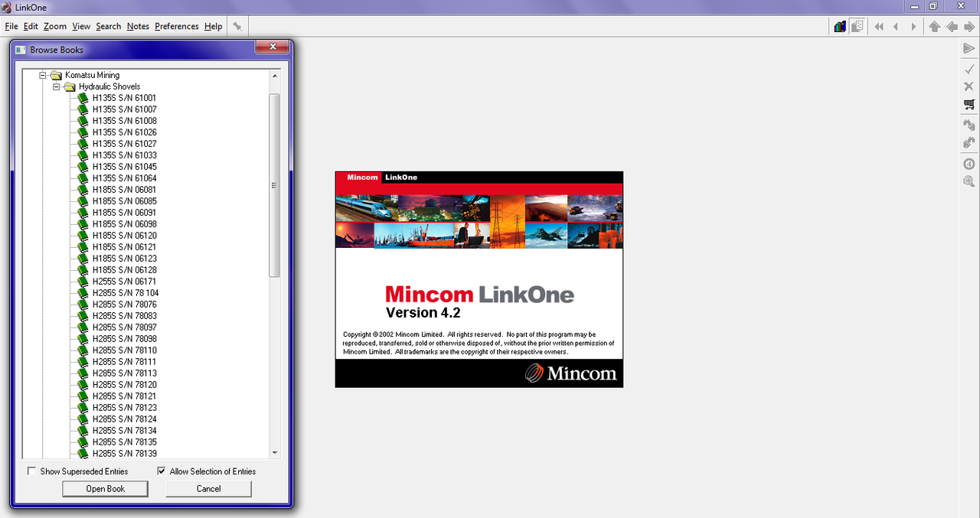This screenshot has width=980, height=518.
Task: Click the Hydraulic Shovels open folder icon
Action: (70, 86)
